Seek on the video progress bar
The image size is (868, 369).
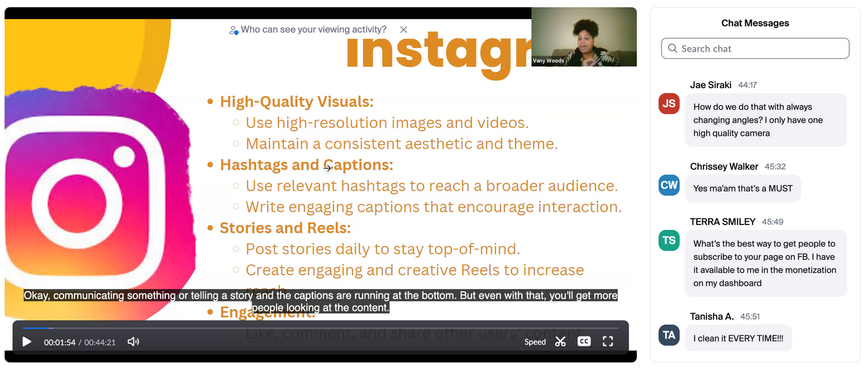[320, 328]
